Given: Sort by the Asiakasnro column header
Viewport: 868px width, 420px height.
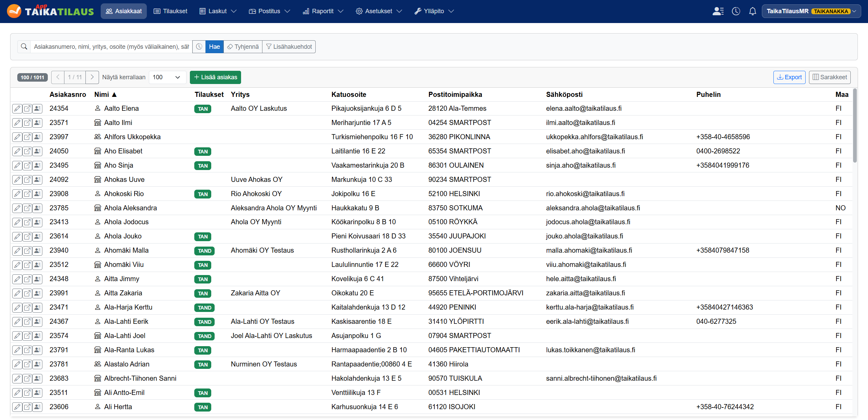Looking at the screenshot, I should coord(68,94).
